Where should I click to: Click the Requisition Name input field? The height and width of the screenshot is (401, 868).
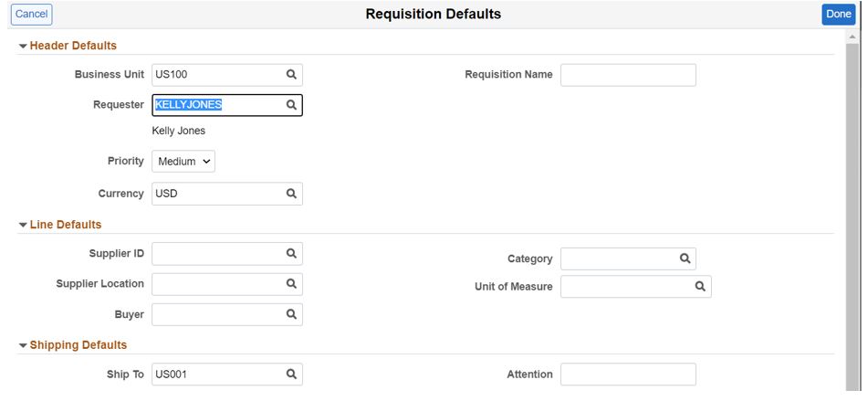pos(628,75)
